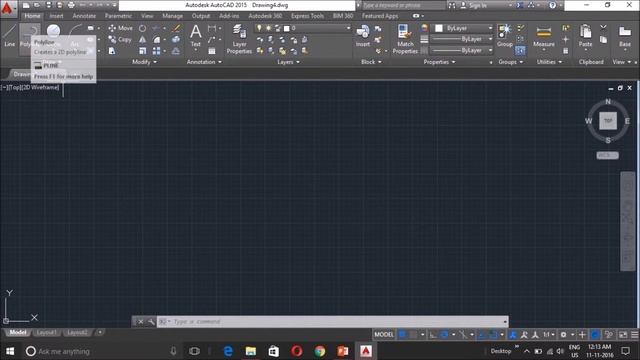
Task: Select the Rectangular Array tool icon
Action: coord(156,51)
